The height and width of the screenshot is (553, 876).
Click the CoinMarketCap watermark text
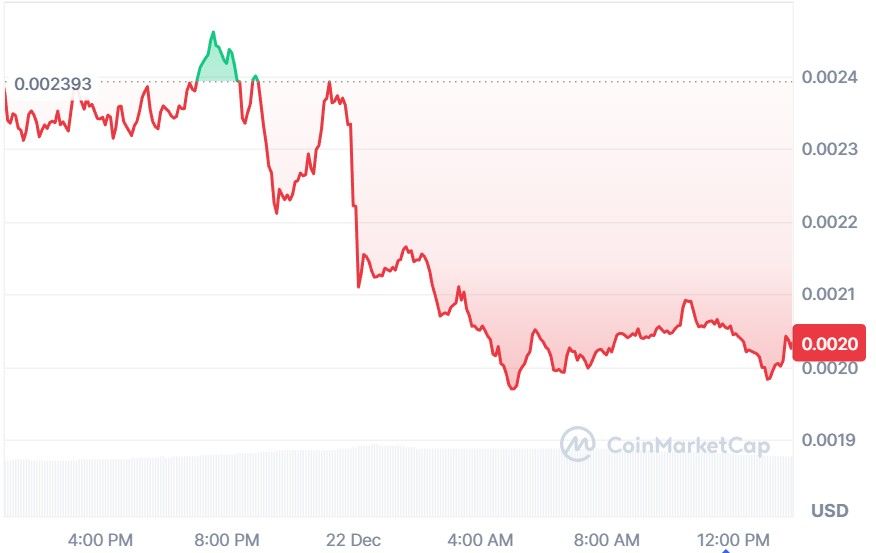point(687,445)
